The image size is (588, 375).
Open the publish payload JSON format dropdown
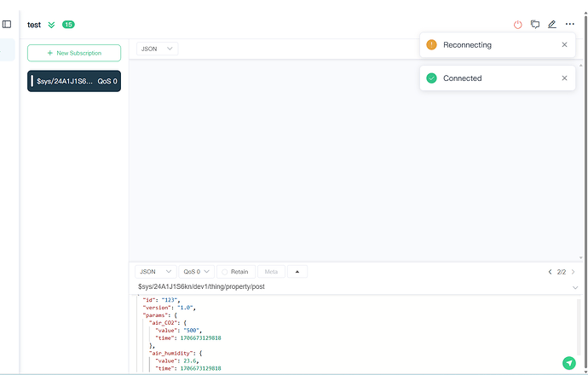[x=156, y=272]
